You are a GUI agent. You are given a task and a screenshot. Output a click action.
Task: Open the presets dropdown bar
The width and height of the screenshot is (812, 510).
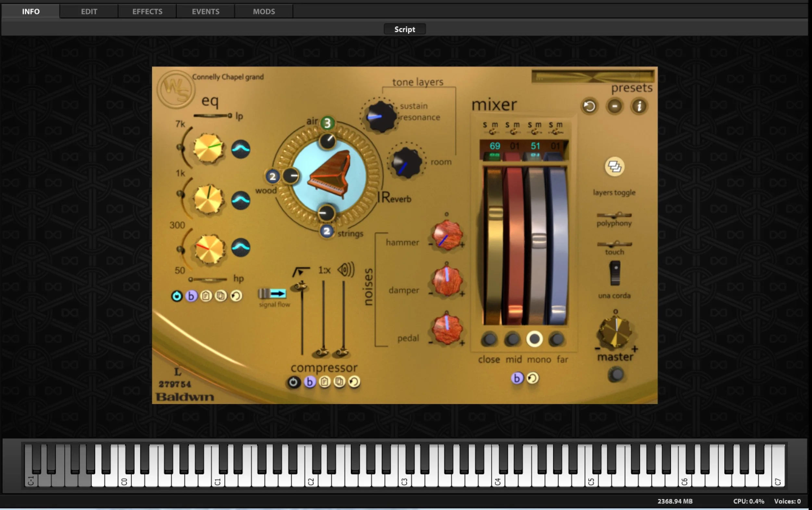pyautogui.click(x=592, y=77)
